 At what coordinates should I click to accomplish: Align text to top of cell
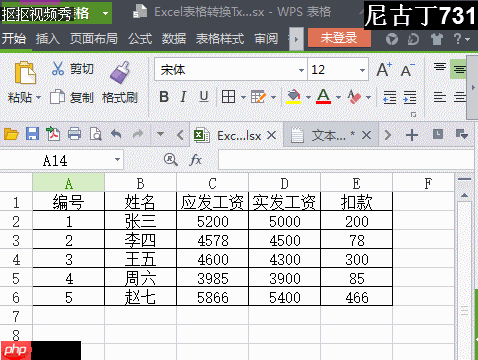440,68
